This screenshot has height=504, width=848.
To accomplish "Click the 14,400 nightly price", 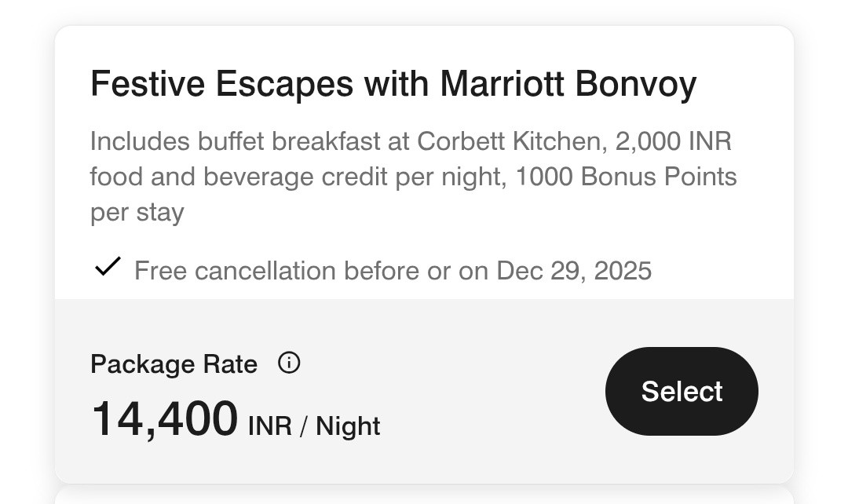I will [164, 419].
